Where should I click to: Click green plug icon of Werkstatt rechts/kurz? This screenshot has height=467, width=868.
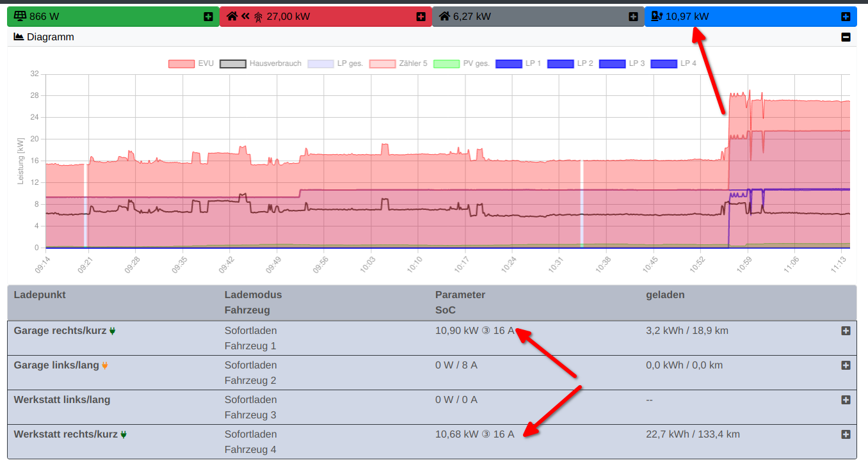pos(124,434)
